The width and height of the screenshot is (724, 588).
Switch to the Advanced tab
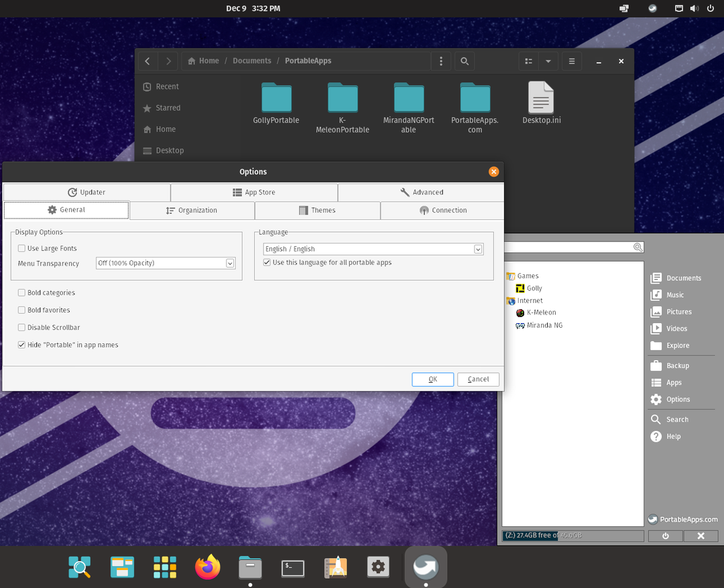coord(421,192)
